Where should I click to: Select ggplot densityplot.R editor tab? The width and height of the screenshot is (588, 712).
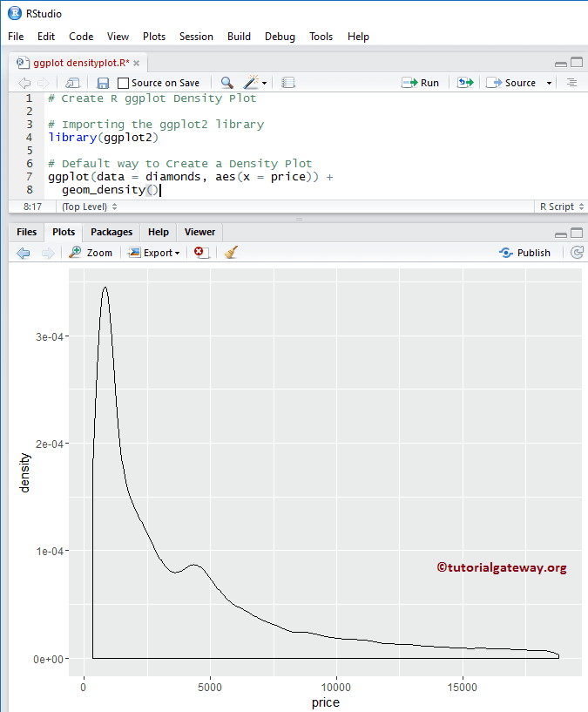coord(78,63)
